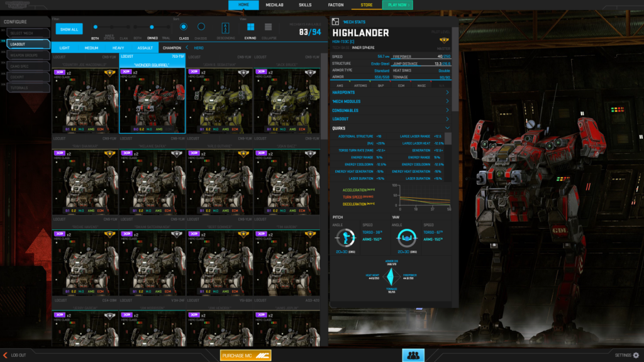The image size is (644, 362).
Task: Click the Jump Distance stat bar
Action: [x=421, y=63]
